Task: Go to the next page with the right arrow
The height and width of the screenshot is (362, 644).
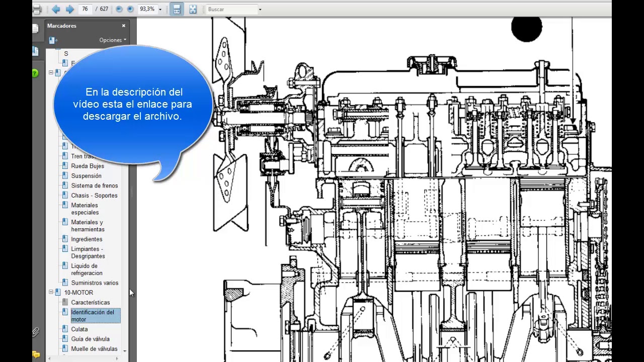Action: click(x=70, y=9)
